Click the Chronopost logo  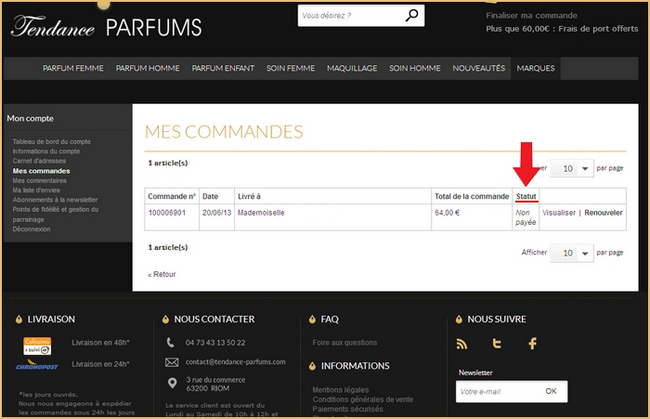tap(37, 365)
